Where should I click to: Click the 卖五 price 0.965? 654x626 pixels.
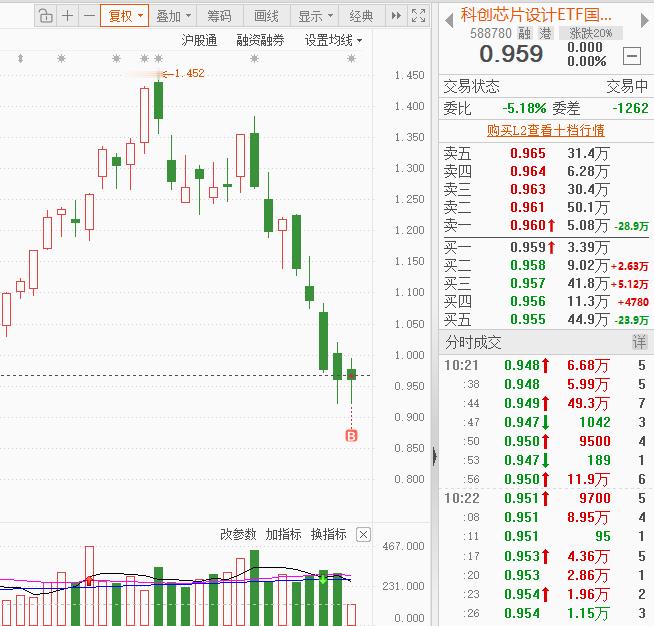[528, 153]
